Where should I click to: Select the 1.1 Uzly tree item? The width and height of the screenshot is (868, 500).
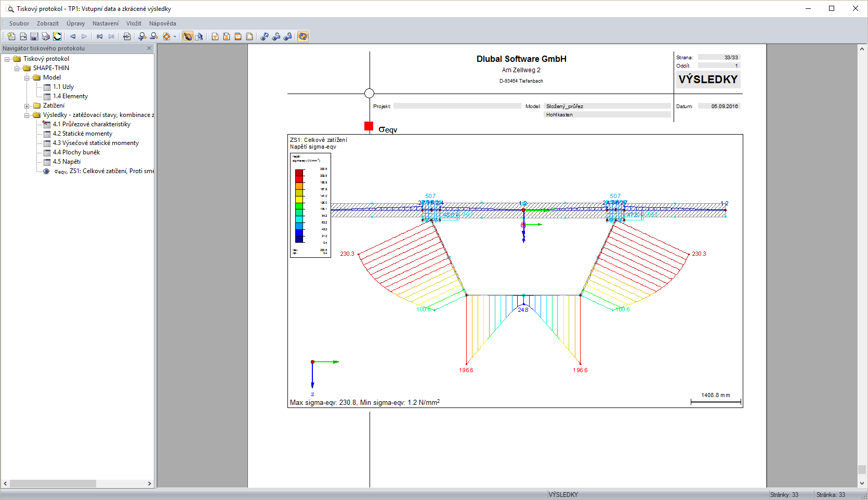63,87
